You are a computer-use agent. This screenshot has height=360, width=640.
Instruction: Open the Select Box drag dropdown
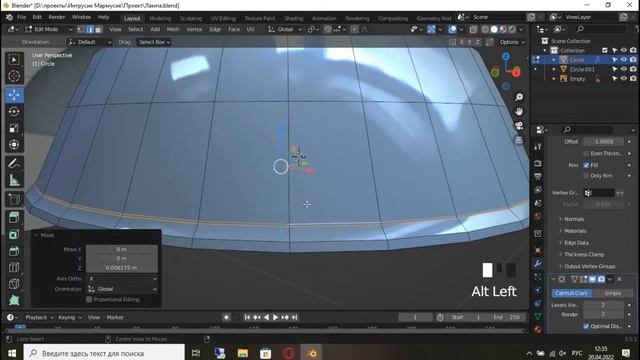coord(154,42)
